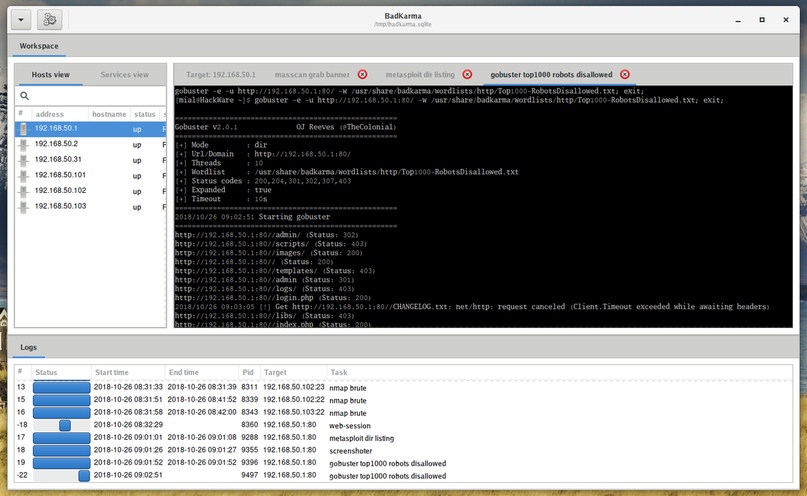This screenshot has width=807, height=496.
Task: Select the Target: 192.168.50.1 tab
Action: pyautogui.click(x=221, y=74)
